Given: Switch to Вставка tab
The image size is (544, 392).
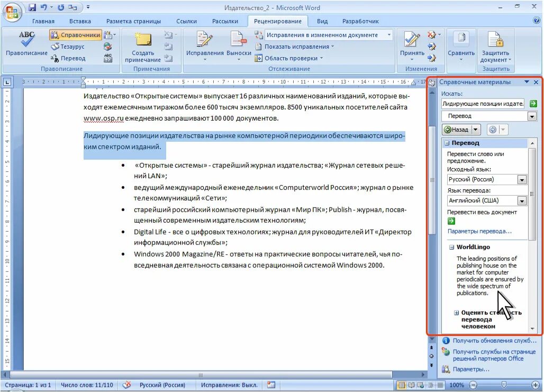Looking at the screenshot, I should click(x=80, y=21).
